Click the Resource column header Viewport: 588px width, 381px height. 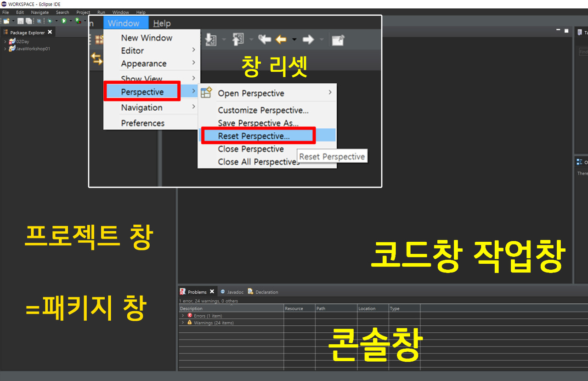point(299,308)
